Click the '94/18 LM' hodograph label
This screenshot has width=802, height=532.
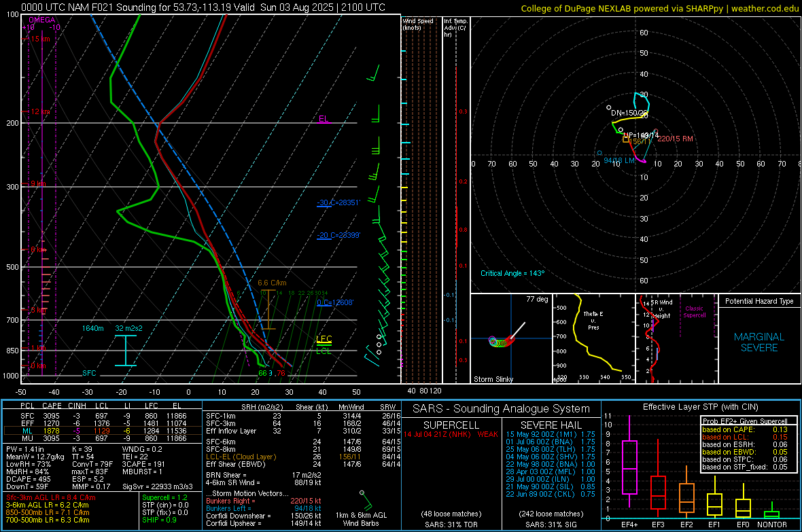click(619, 160)
